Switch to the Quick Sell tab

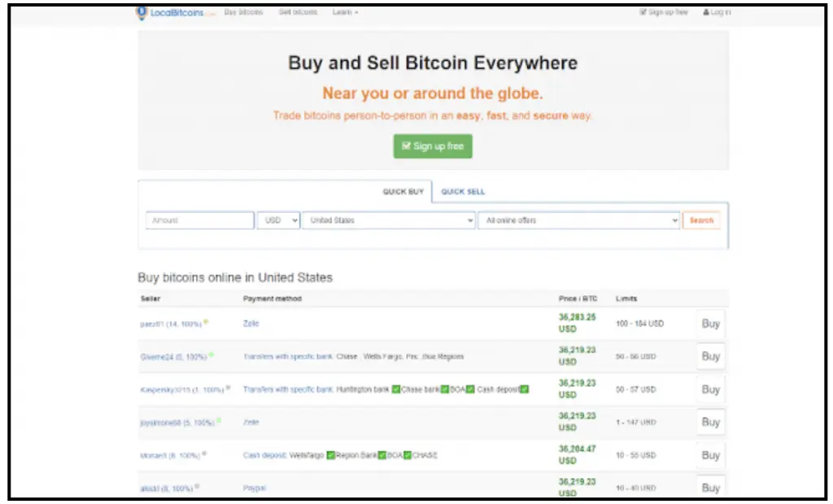click(x=463, y=192)
